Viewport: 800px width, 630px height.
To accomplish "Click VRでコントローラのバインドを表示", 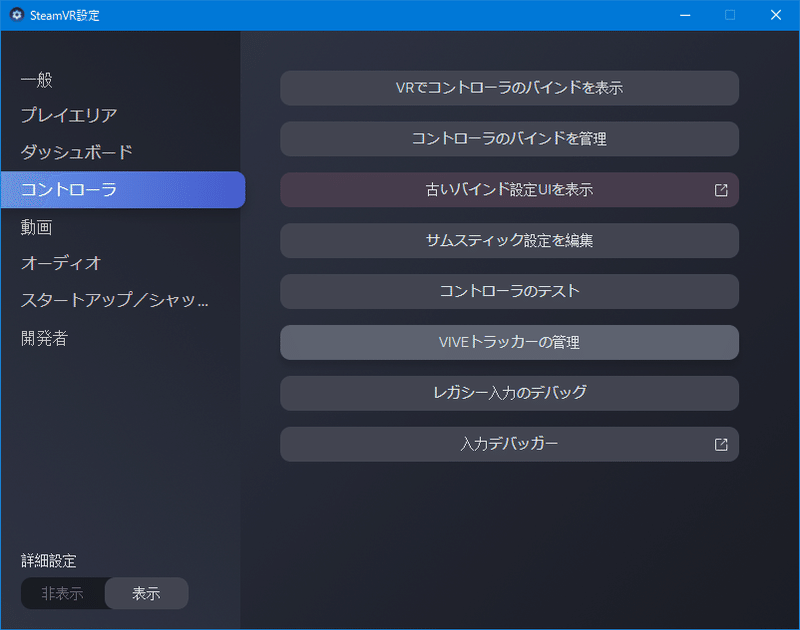I will 510,88.
